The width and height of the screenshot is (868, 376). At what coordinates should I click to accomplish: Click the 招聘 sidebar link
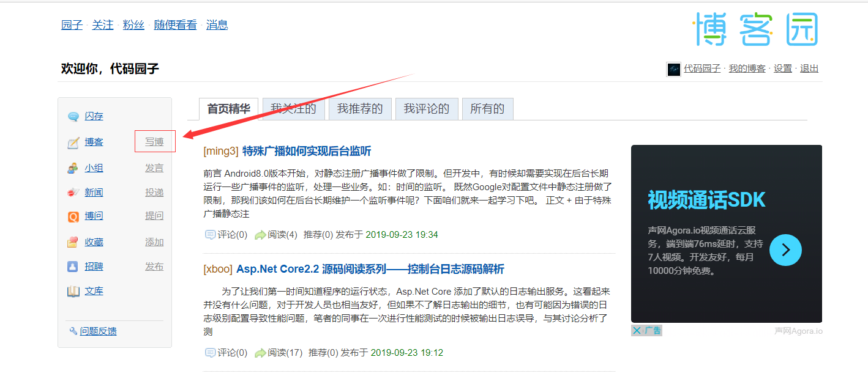(94, 267)
